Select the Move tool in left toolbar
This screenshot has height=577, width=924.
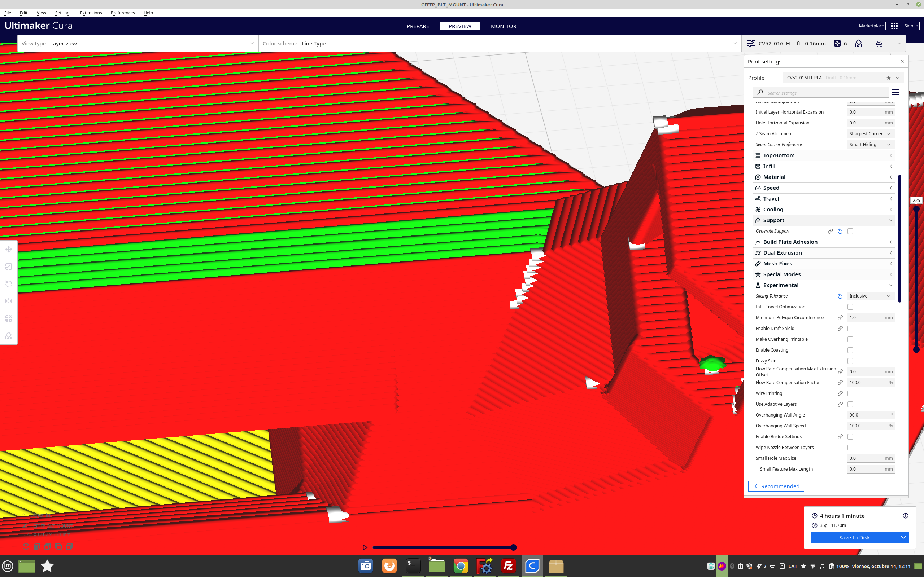click(x=8, y=249)
